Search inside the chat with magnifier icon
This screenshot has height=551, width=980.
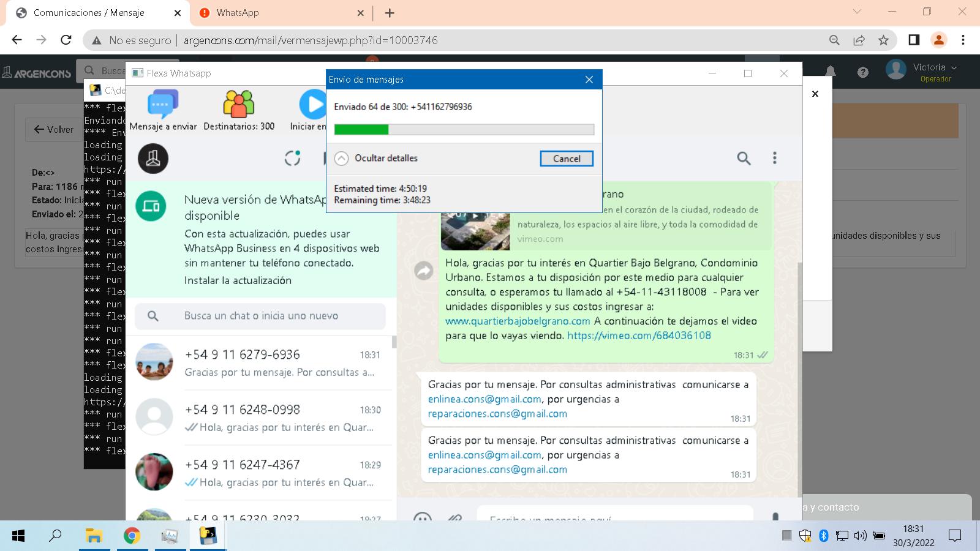pos(744,159)
